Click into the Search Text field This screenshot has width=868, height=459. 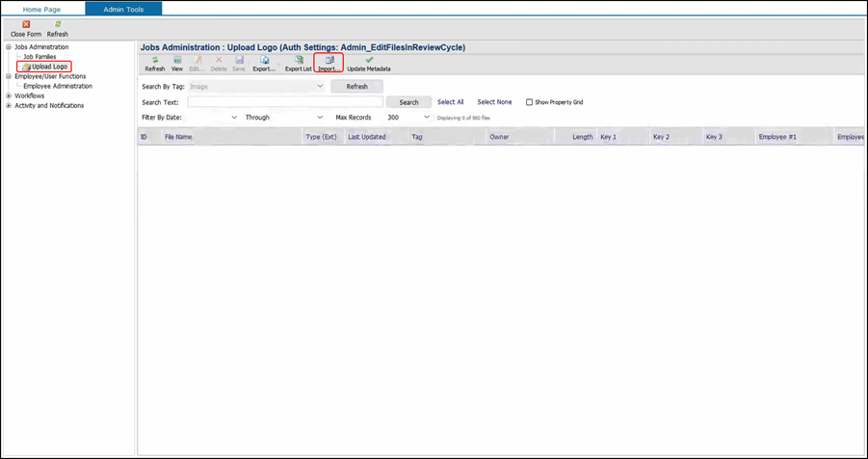pos(285,102)
